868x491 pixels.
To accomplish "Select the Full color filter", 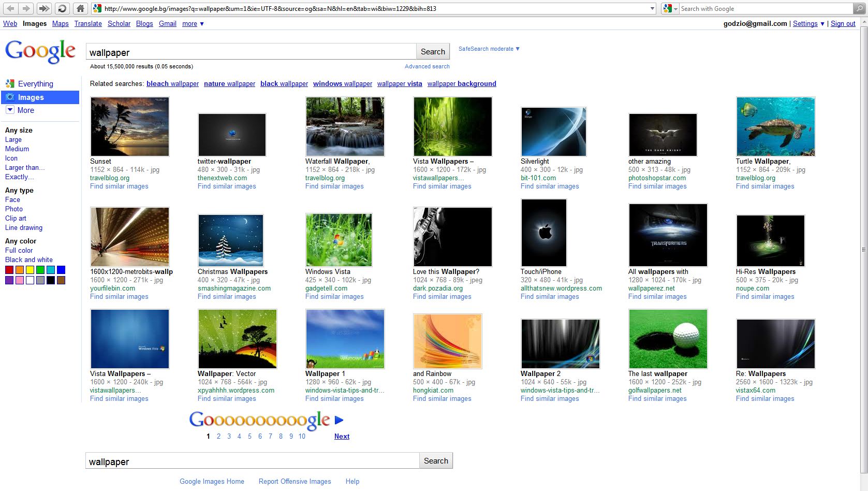I will [19, 251].
